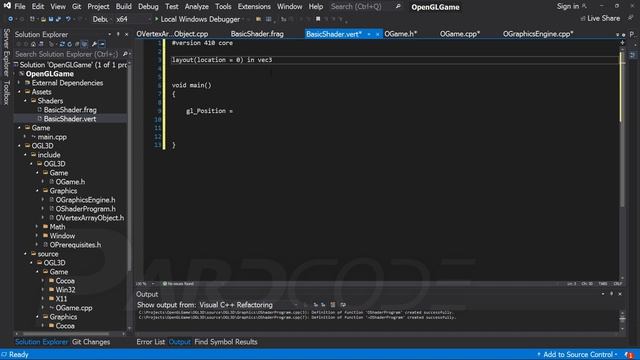Click the Open File toolbar icon

(43, 19)
